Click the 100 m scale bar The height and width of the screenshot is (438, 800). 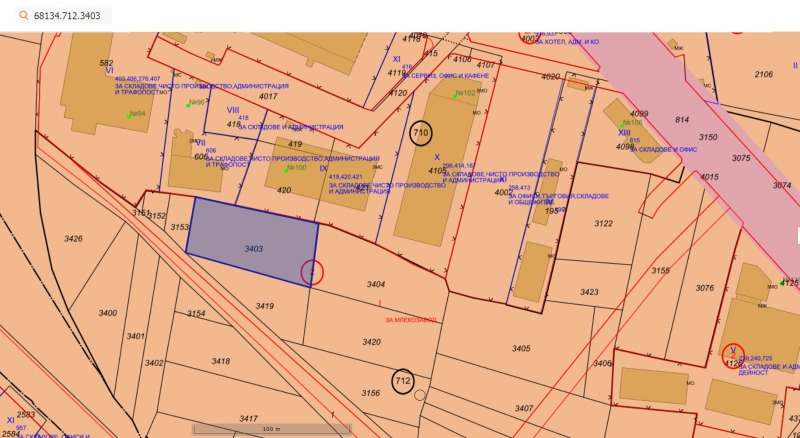point(267,428)
